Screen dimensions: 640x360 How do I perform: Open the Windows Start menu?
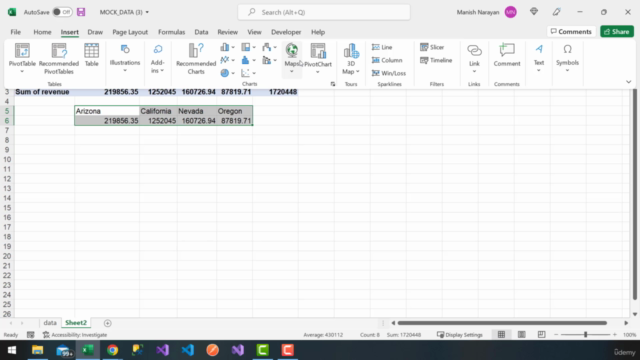tap(12, 350)
